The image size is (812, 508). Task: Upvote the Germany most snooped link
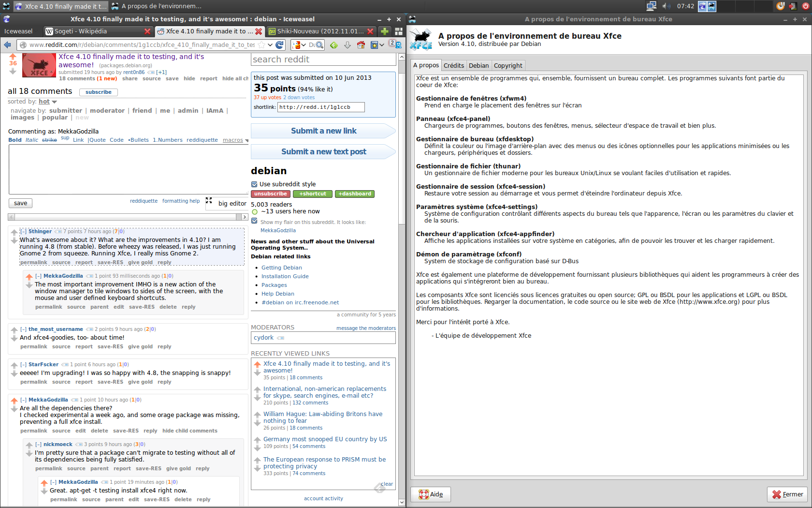[x=258, y=440]
